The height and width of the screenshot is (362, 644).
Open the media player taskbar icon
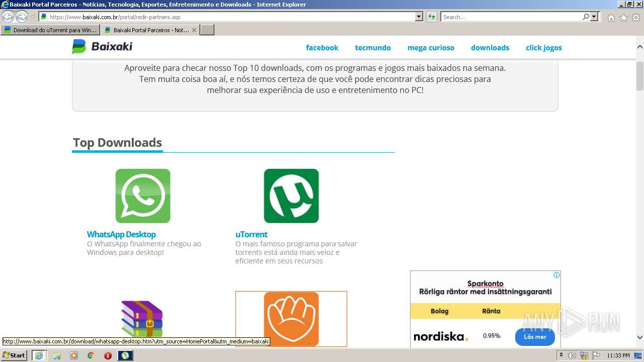click(x=74, y=355)
